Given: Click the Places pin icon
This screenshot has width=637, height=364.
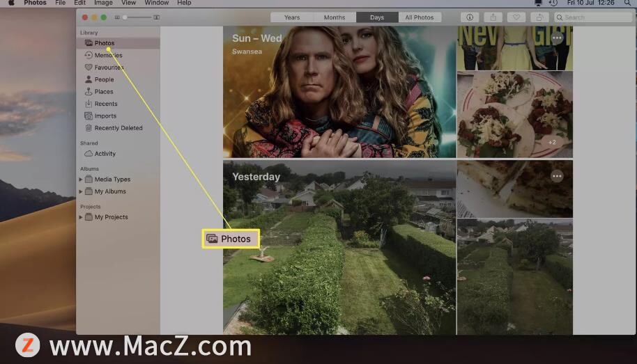Looking at the screenshot, I should [x=88, y=92].
